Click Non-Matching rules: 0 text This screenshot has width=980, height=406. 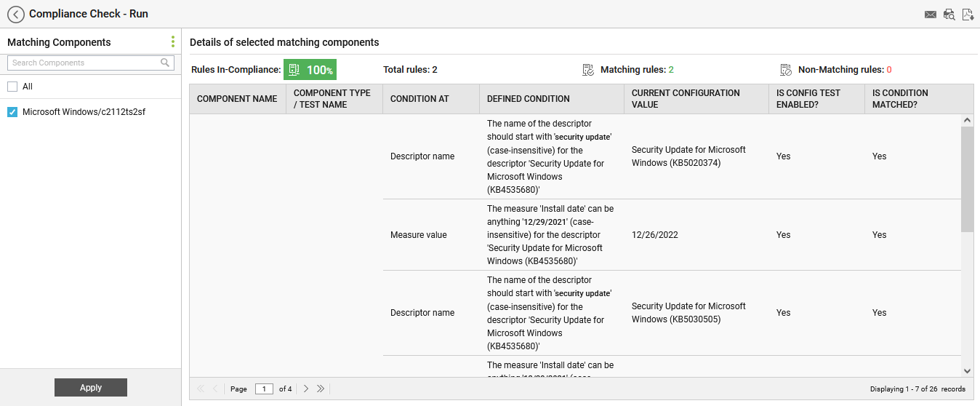point(845,70)
